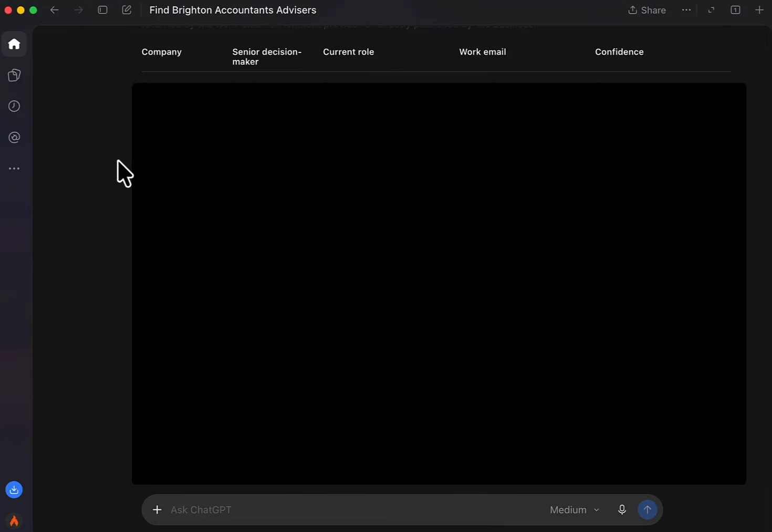Navigate back with the left arrow
This screenshot has height=532, width=772.
tap(54, 10)
